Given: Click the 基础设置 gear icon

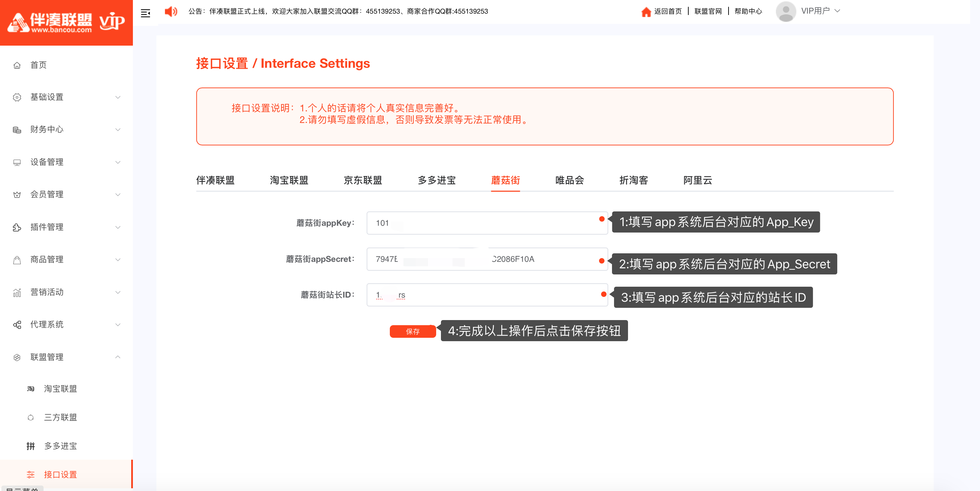Looking at the screenshot, I should pyautogui.click(x=17, y=97).
